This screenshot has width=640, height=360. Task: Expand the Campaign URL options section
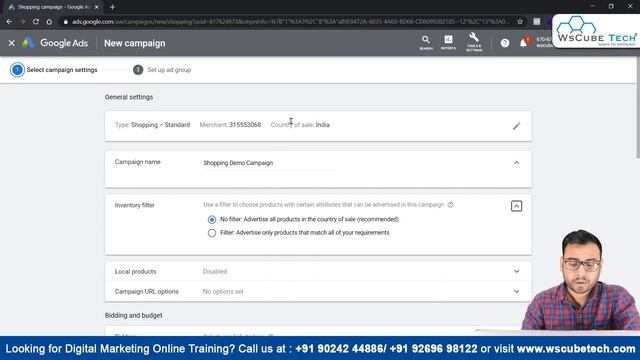[516, 291]
